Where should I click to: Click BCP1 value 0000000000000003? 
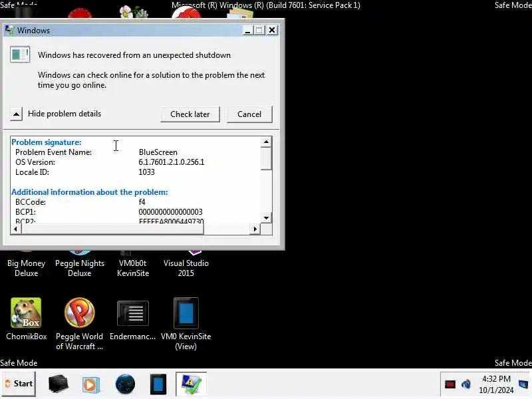(170, 211)
